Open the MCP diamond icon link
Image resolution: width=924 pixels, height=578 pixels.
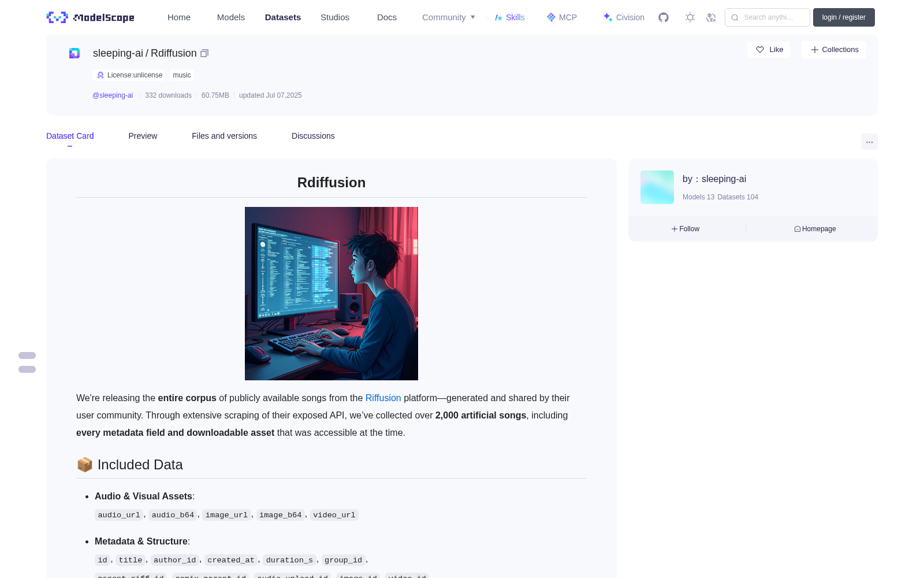coord(561,17)
